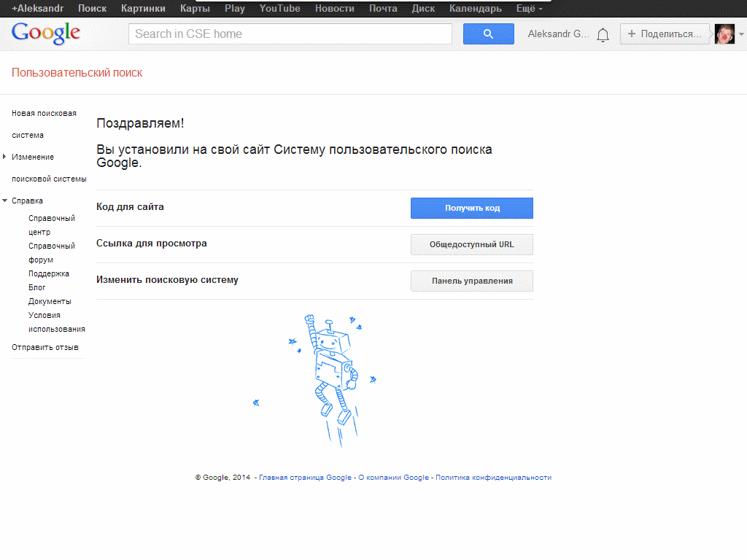This screenshot has width=747, height=560.
Task: Open Документы link in sidebar
Action: click(x=50, y=301)
